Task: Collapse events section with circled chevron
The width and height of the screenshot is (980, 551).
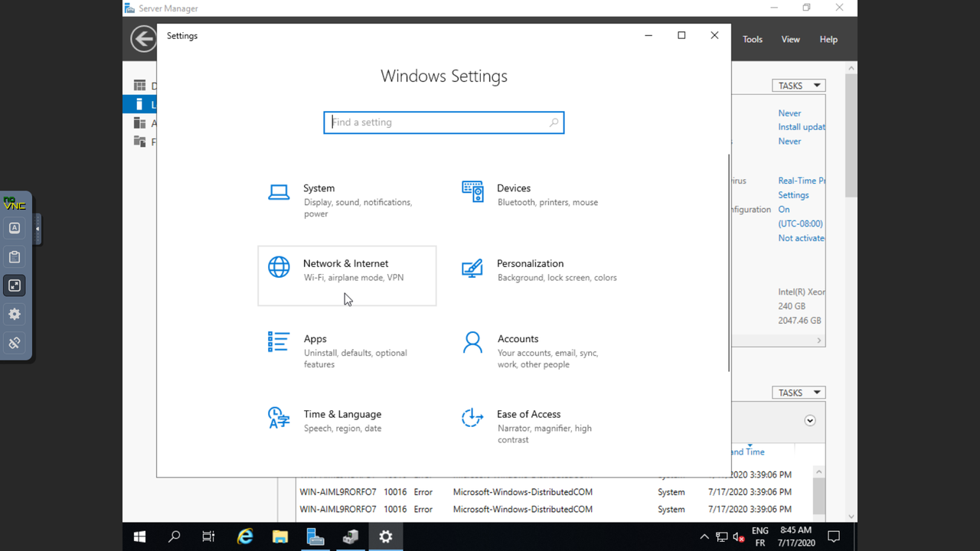Action: pyautogui.click(x=810, y=421)
